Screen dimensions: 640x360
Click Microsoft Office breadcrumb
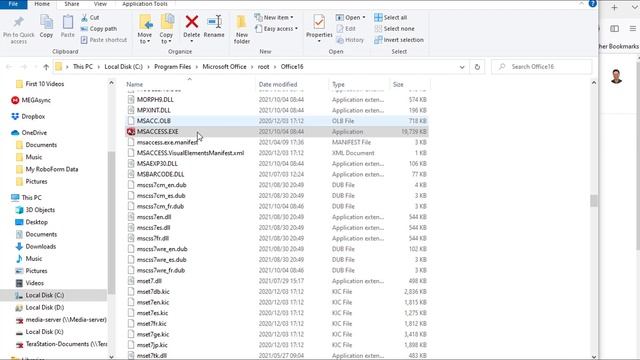click(x=224, y=67)
